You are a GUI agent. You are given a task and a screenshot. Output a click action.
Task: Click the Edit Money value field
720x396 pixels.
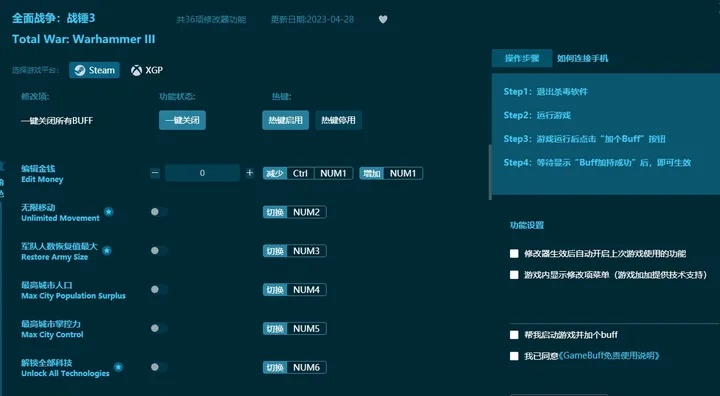coord(202,173)
